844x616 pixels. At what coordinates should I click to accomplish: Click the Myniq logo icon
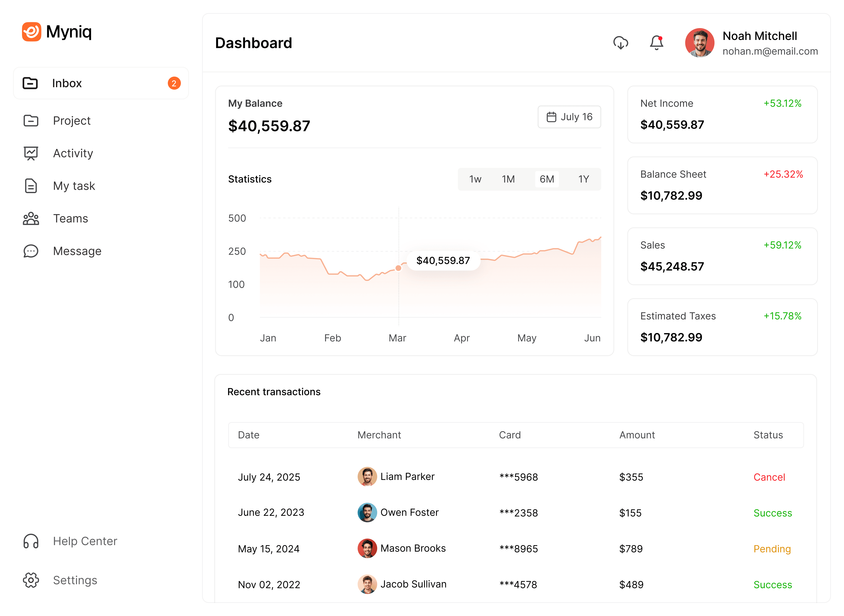[31, 32]
